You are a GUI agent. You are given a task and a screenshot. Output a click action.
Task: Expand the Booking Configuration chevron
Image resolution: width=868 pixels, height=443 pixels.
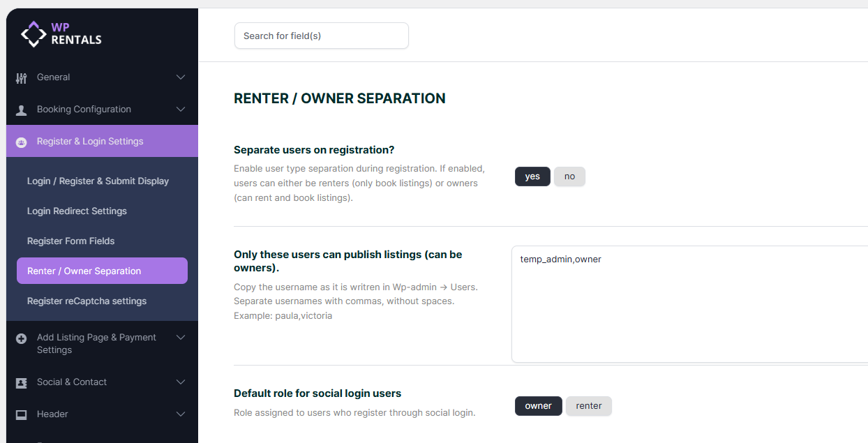click(x=181, y=110)
